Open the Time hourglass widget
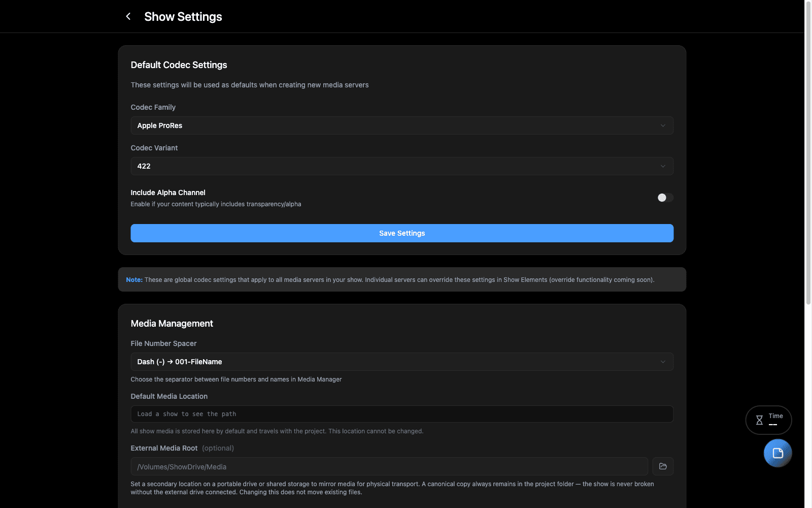 point(768,420)
